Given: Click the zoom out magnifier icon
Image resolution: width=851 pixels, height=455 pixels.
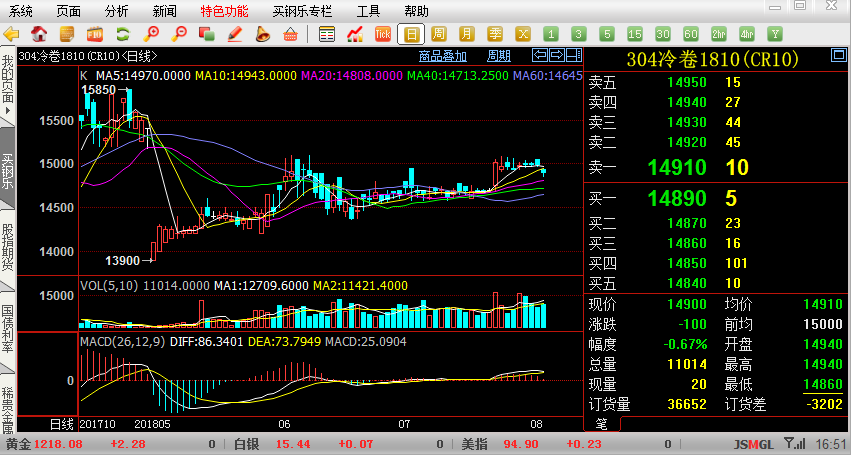Looking at the screenshot, I should tap(180, 35).
